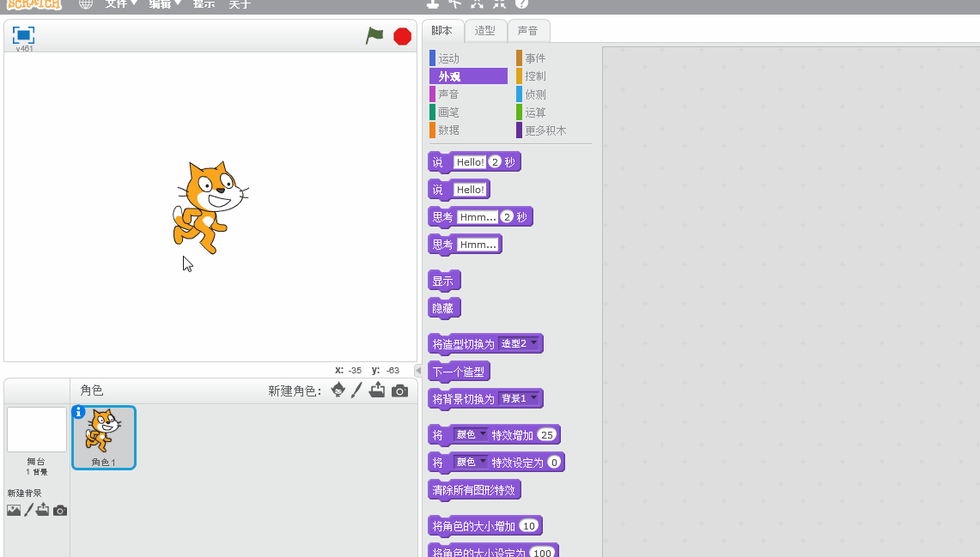Select the grow sprite tool

(477, 3)
